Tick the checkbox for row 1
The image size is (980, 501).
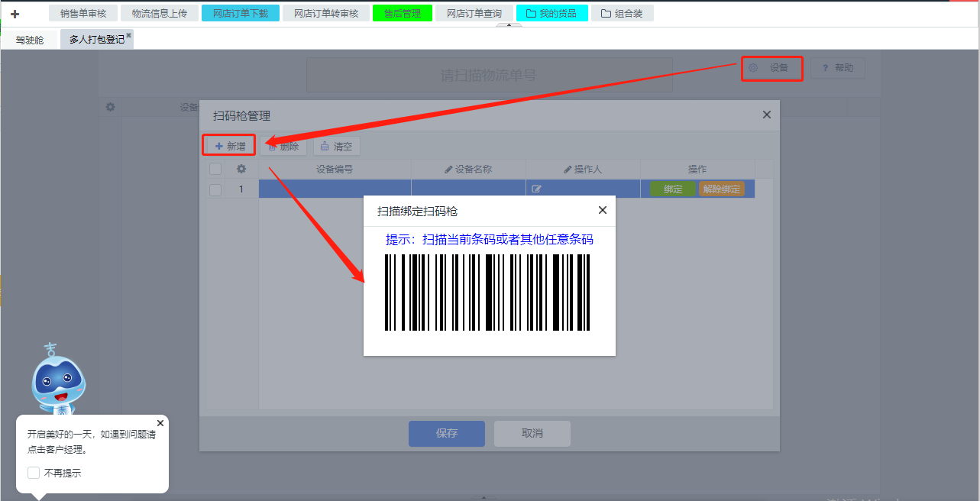tap(215, 189)
